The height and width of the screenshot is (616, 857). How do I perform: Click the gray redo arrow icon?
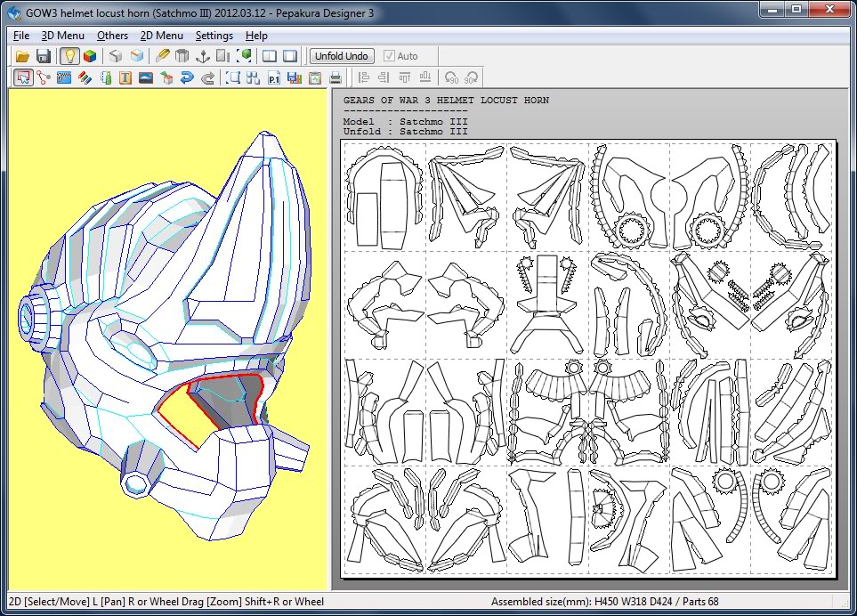click(x=207, y=77)
